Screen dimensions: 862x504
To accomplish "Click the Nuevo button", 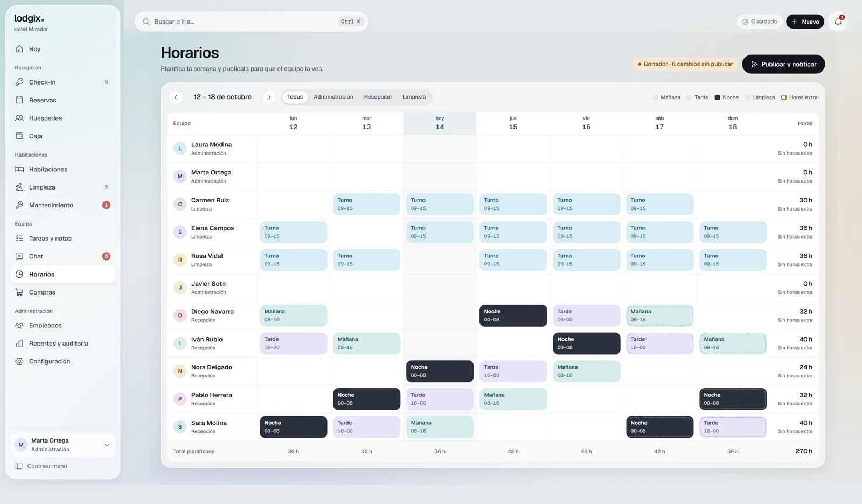I will pyautogui.click(x=805, y=22).
